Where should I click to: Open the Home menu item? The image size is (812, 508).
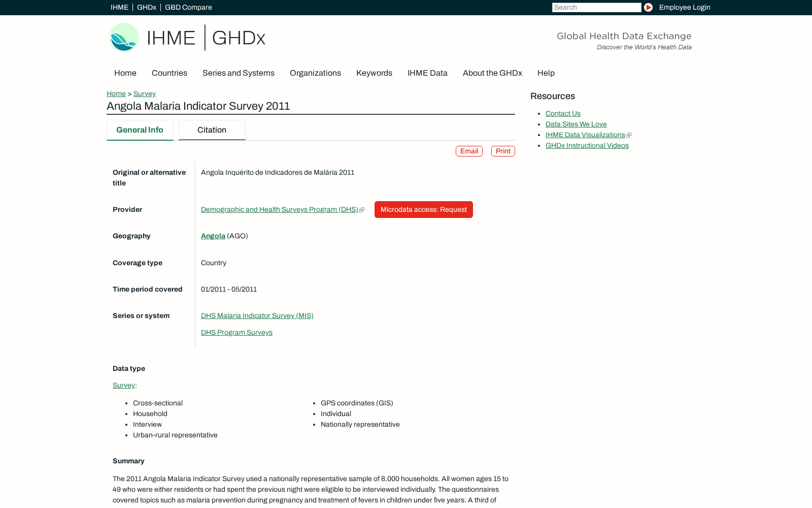point(125,73)
